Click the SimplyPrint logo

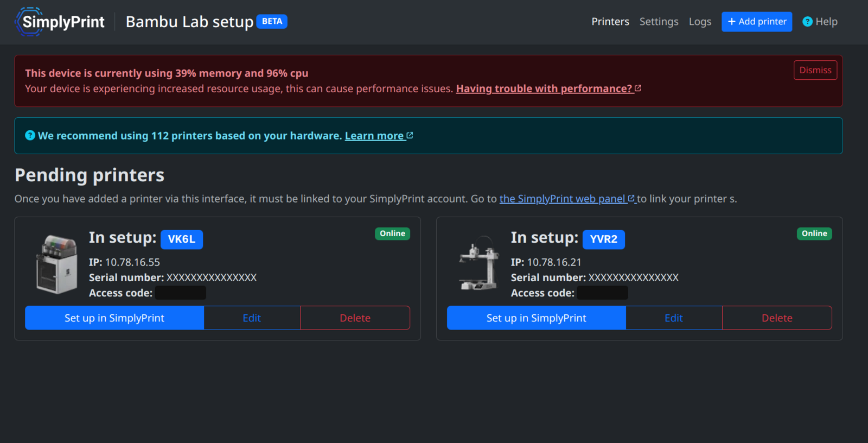pyautogui.click(x=60, y=22)
